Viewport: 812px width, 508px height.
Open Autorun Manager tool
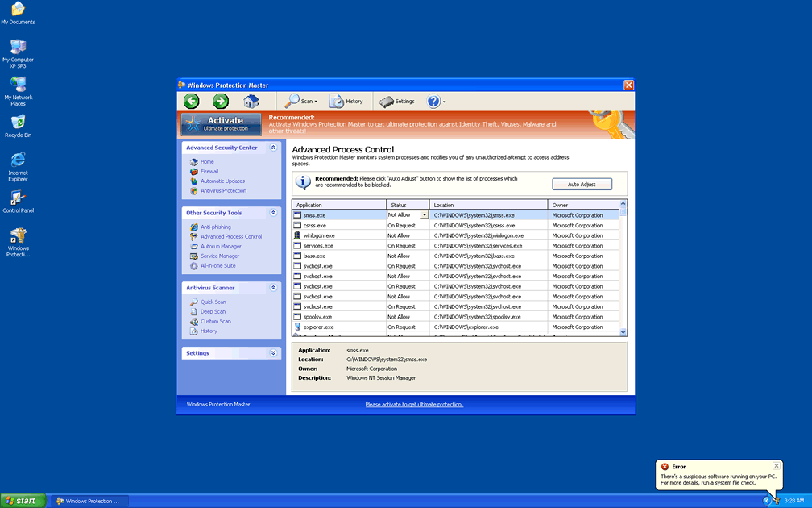click(221, 247)
